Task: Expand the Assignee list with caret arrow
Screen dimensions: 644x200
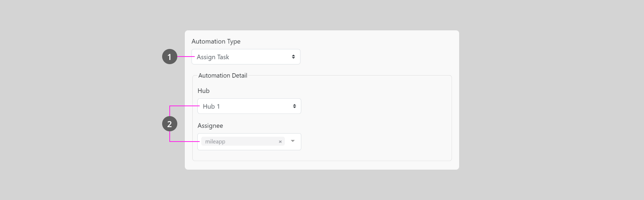Action: [x=292, y=141]
